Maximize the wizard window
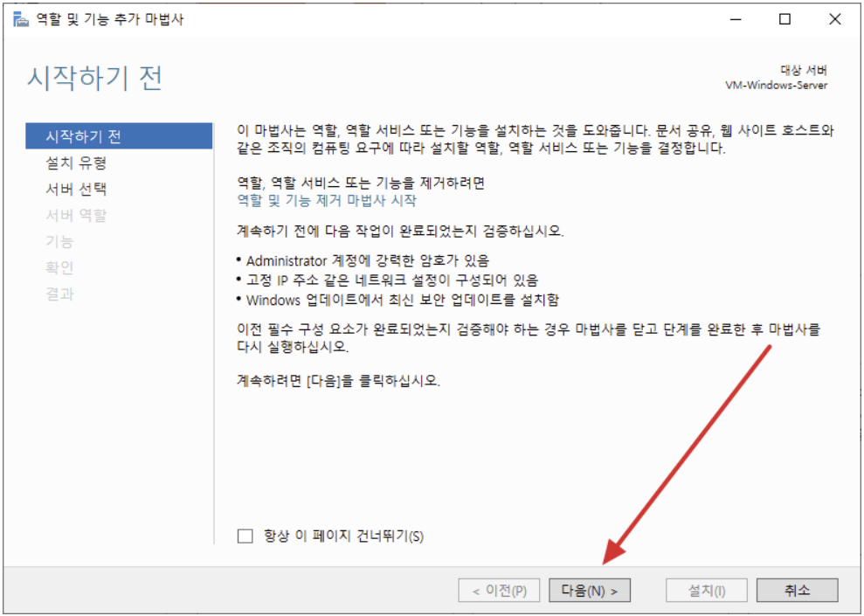Screen dimensions: 864x616 coord(785,19)
